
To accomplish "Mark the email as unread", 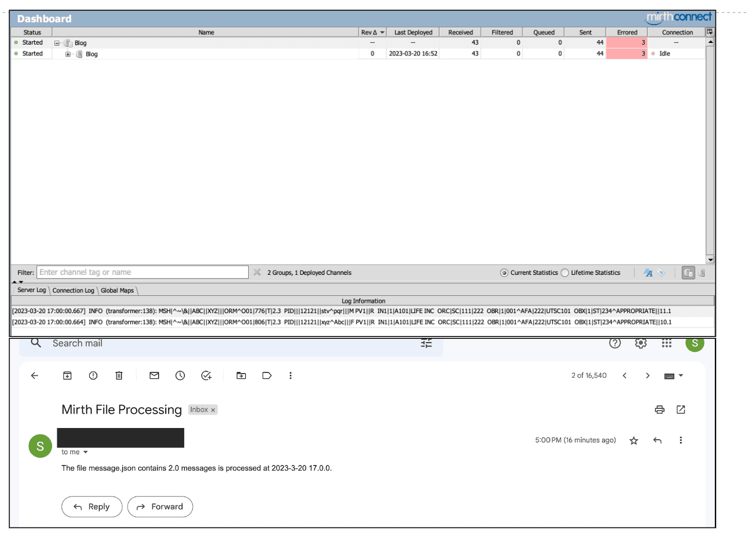I will coord(154,375).
